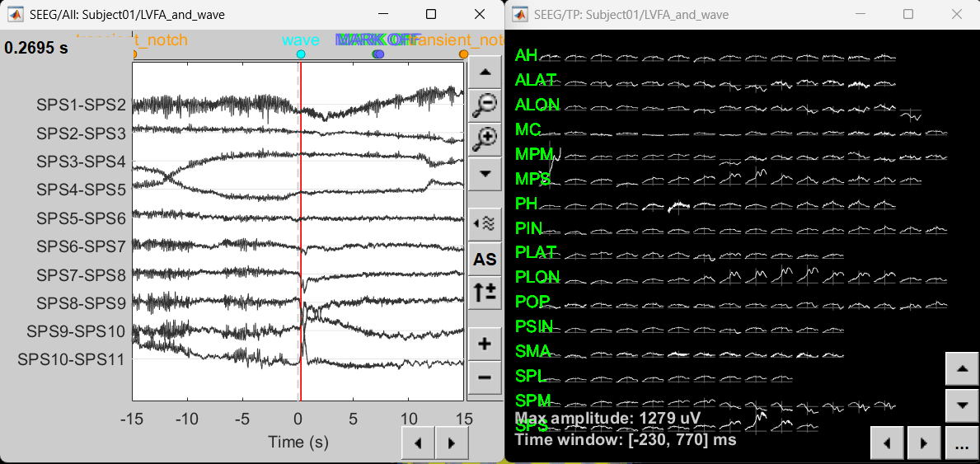Screen dimensions: 980x464
Task: Go to next time page in SEEG/All window
Action: (x=451, y=443)
